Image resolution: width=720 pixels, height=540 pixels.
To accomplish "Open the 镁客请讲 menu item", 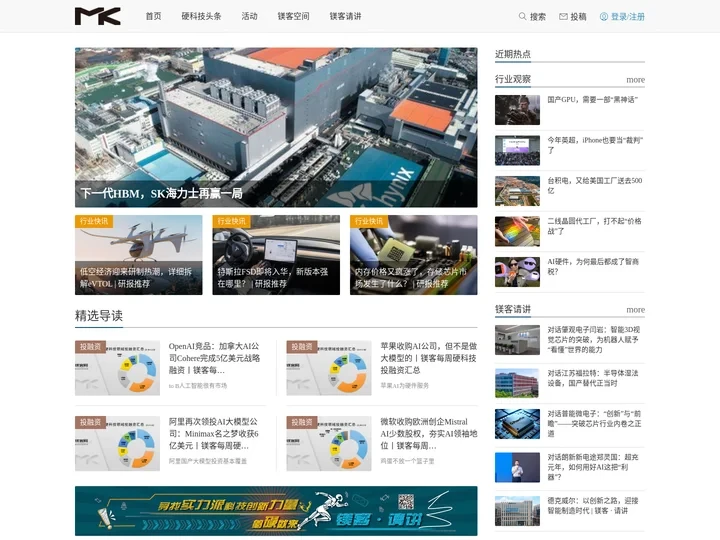I will click(x=345, y=16).
